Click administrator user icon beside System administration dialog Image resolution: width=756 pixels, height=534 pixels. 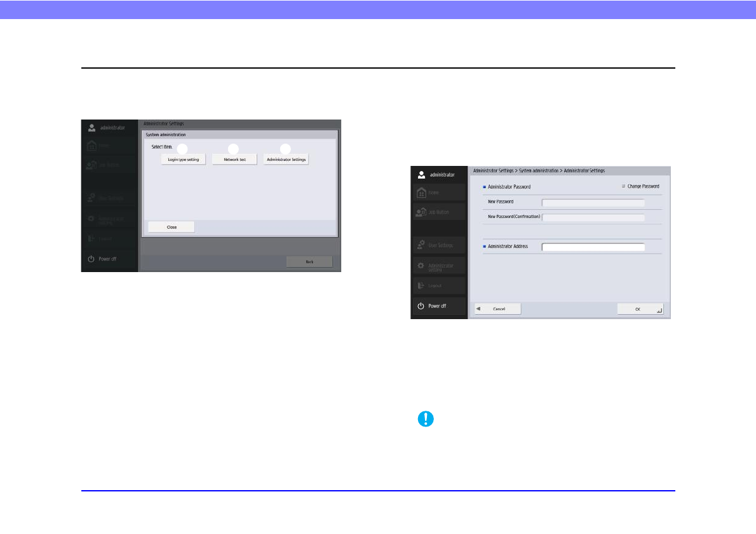click(91, 127)
